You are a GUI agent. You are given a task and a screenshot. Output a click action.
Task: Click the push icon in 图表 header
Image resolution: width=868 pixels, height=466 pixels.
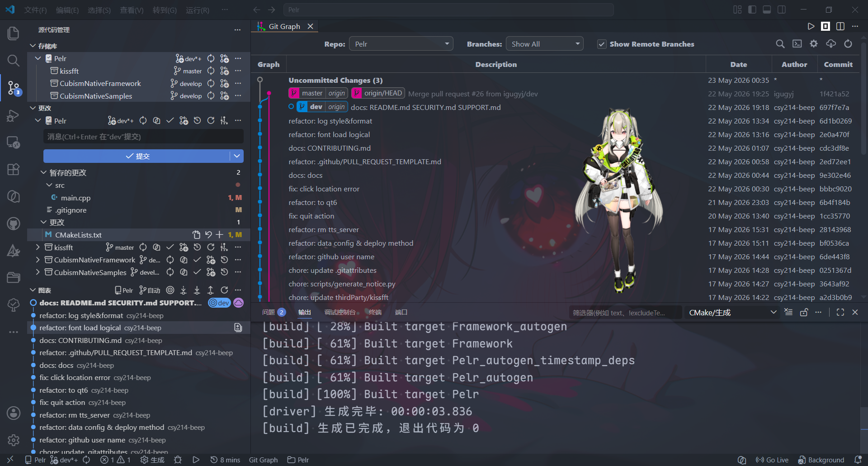click(211, 290)
